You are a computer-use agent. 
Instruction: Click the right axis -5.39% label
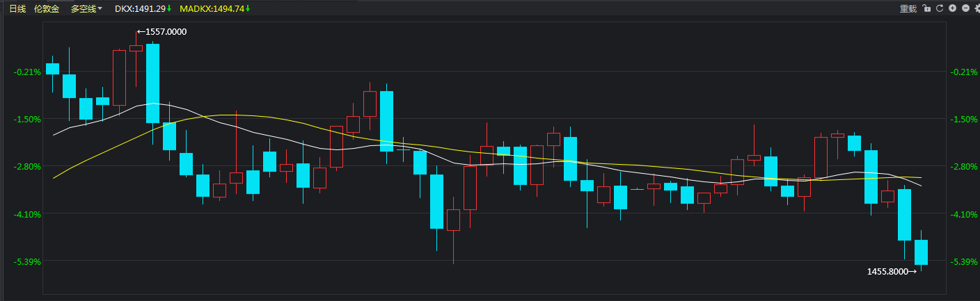tap(965, 262)
